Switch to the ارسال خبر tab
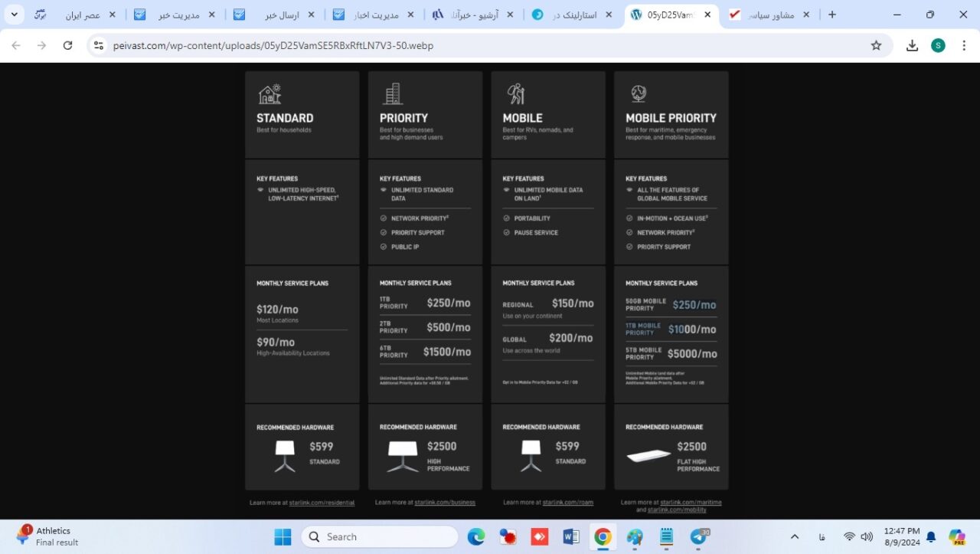Image resolution: width=980 pixels, height=554 pixels. [274, 15]
